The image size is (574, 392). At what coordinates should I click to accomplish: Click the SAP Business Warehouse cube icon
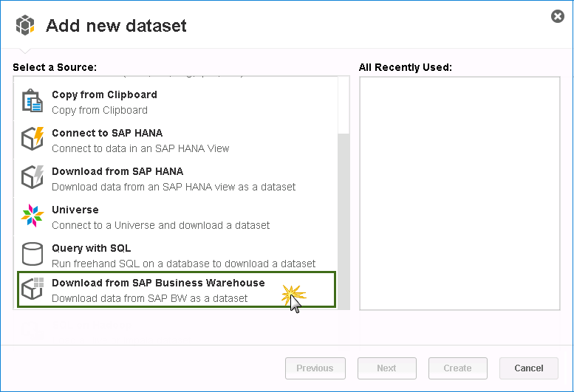(x=33, y=289)
